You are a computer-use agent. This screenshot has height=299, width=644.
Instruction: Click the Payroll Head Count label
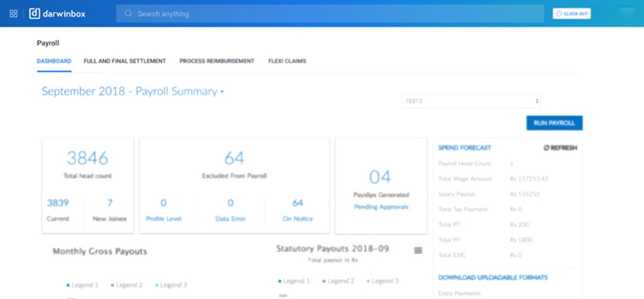point(465,164)
